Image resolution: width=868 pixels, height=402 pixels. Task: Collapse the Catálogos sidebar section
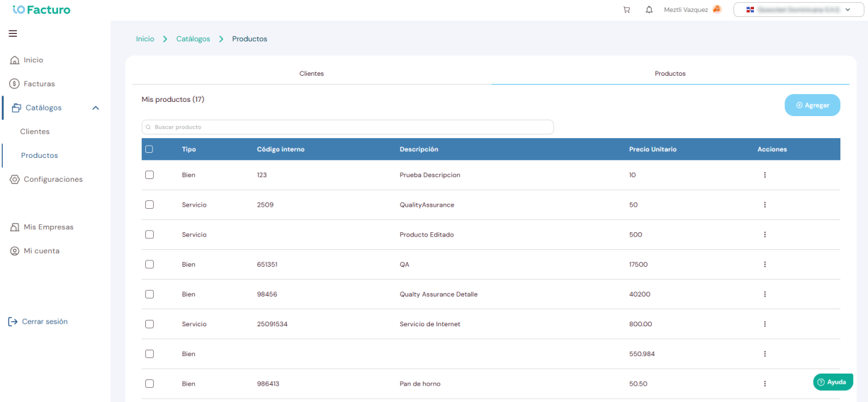click(96, 108)
